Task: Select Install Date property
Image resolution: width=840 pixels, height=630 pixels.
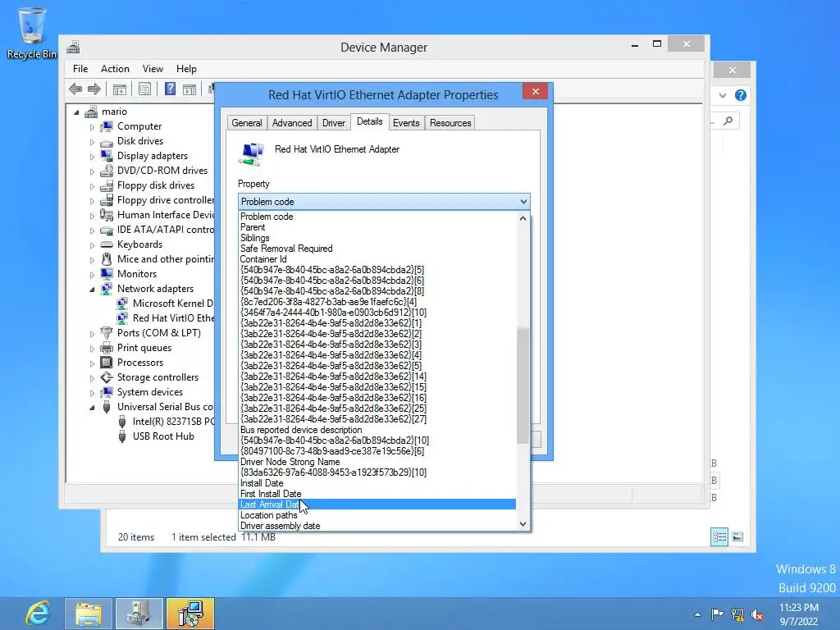Action: (x=377, y=482)
